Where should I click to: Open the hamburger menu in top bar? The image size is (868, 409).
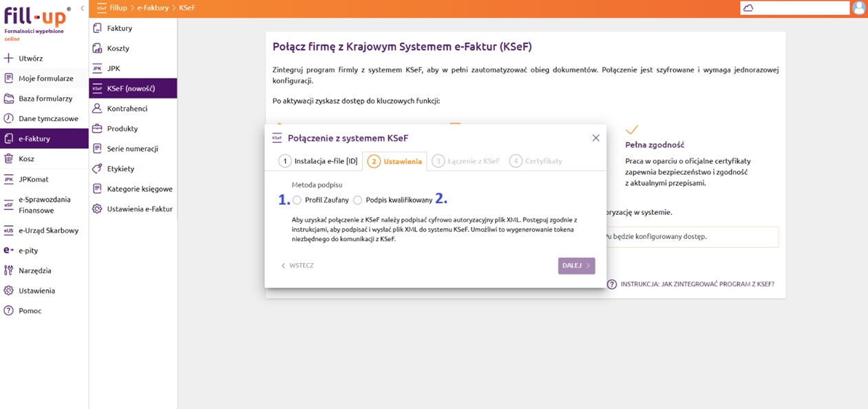coord(102,8)
